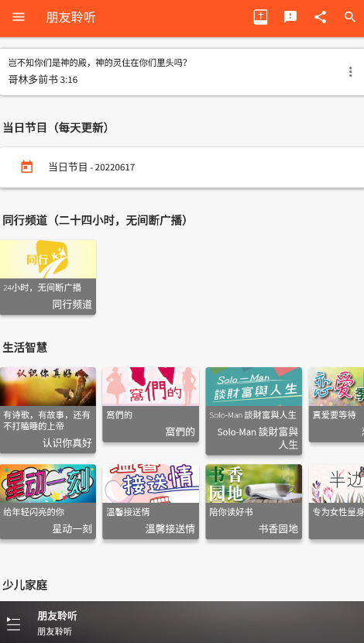Tap the 哥林多前书 3:16 verse card

coord(182,72)
